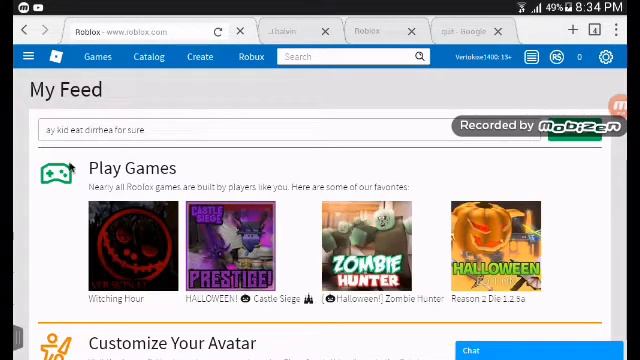Reload the Roblox page

pyautogui.click(x=218, y=32)
